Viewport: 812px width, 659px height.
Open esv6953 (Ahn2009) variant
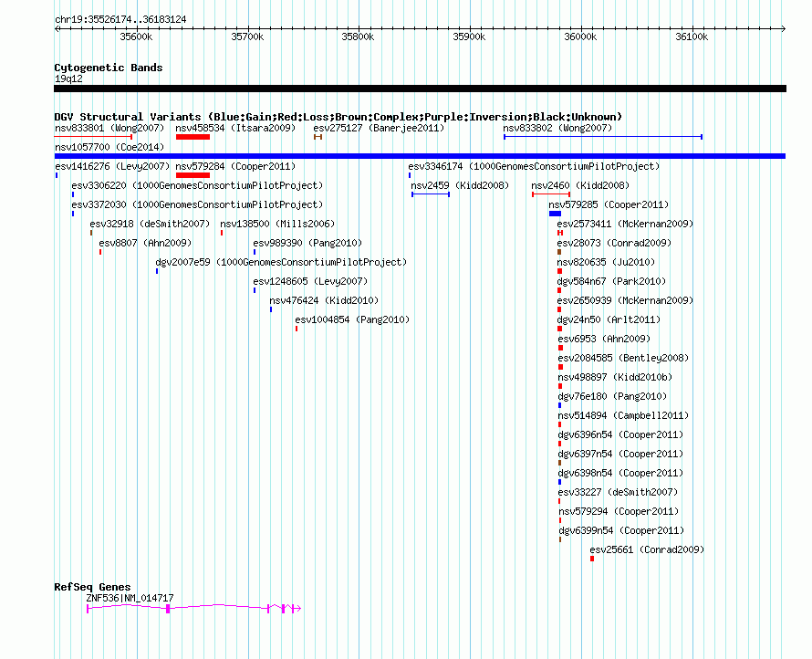click(604, 339)
